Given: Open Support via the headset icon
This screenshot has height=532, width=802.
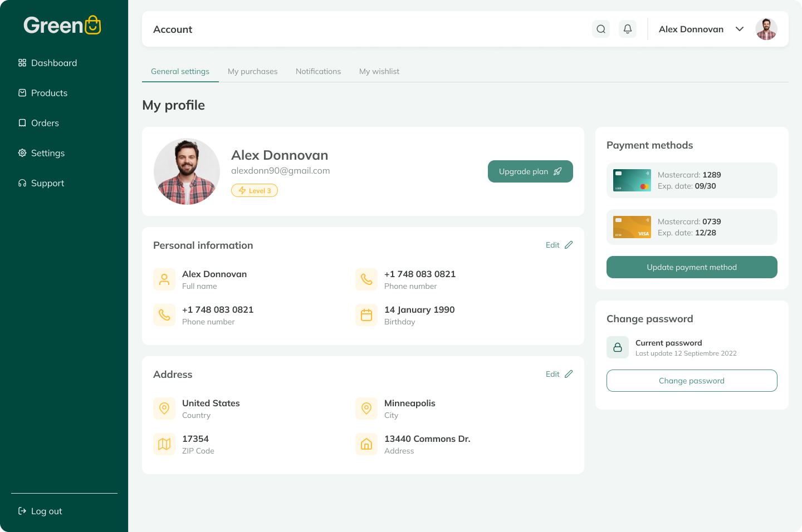Looking at the screenshot, I should [22, 183].
